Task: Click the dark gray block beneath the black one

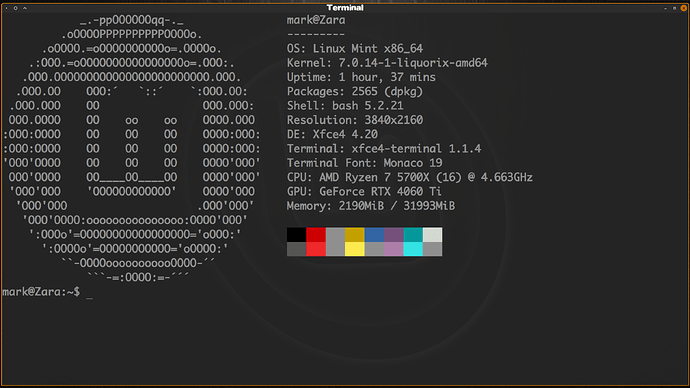Action: (x=297, y=249)
